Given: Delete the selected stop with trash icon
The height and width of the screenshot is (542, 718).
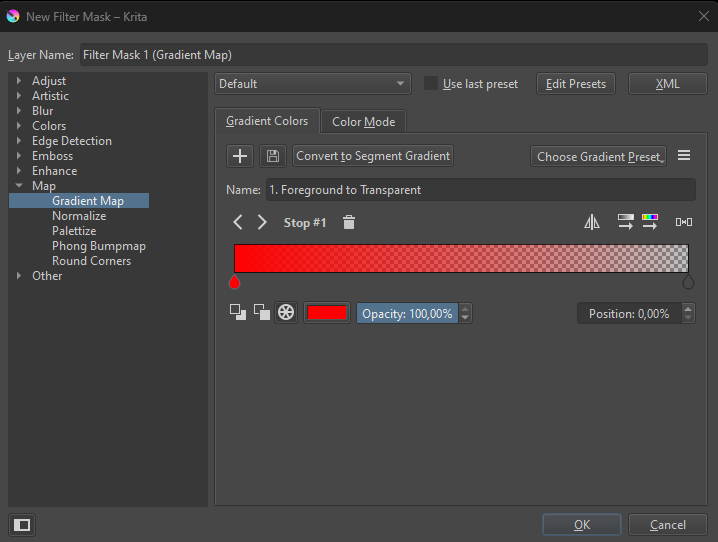Looking at the screenshot, I should (x=348, y=222).
